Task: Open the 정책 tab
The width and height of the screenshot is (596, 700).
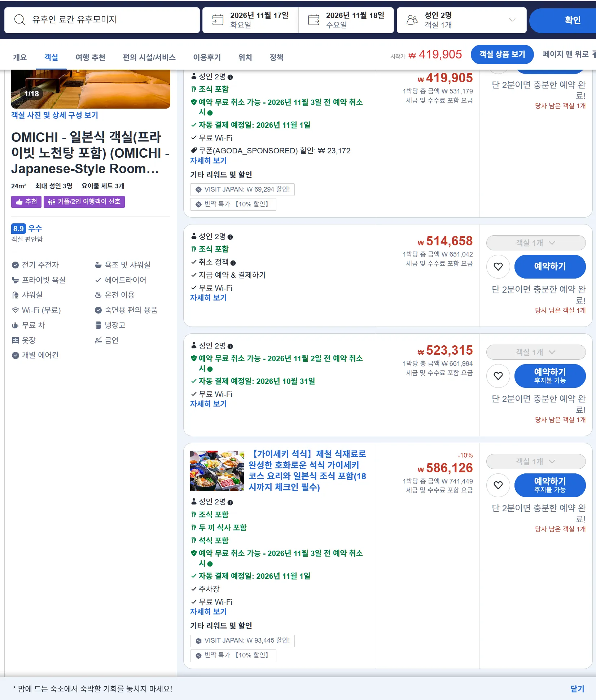Action: point(276,57)
